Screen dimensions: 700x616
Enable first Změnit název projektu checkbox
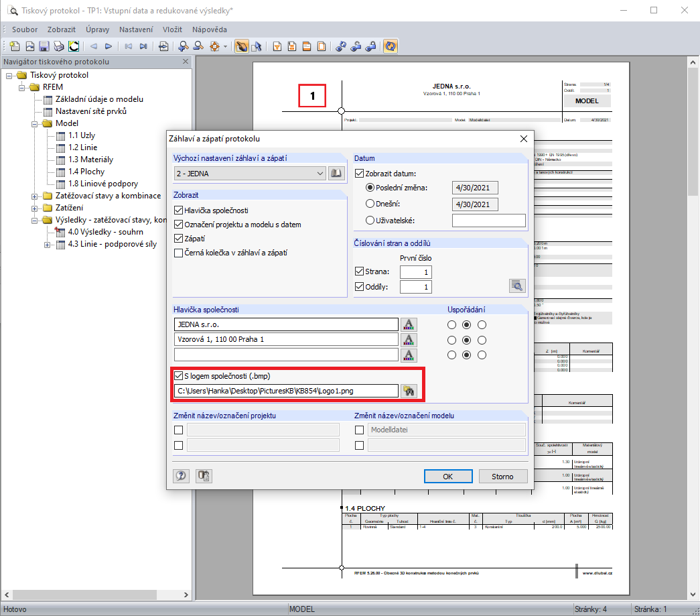pos(179,430)
